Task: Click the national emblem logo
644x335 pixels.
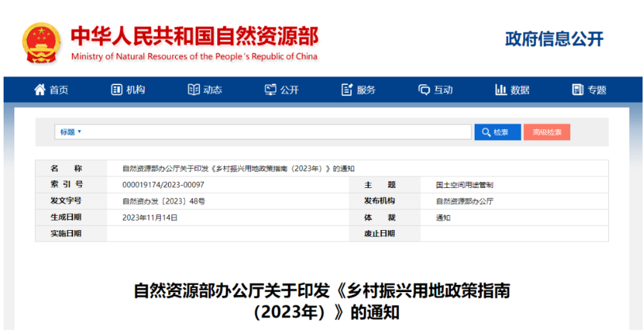Action: pyautogui.click(x=41, y=42)
